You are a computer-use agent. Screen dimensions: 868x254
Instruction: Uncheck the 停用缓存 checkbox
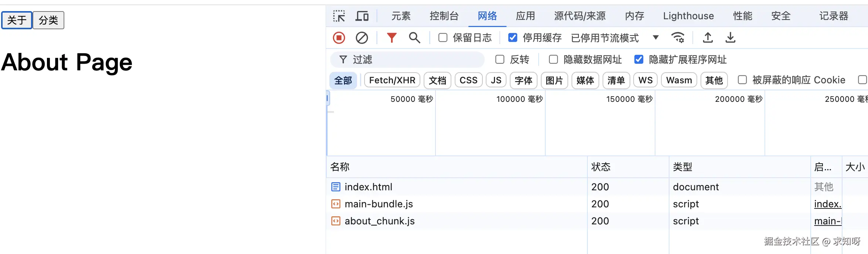pyautogui.click(x=513, y=38)
